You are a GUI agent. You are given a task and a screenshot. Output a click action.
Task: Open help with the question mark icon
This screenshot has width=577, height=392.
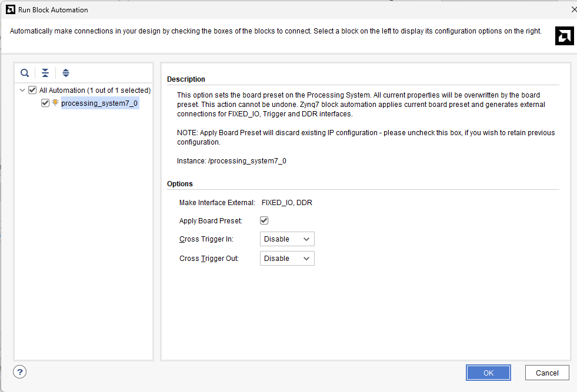pyautogui.click(x=19, y=372)
